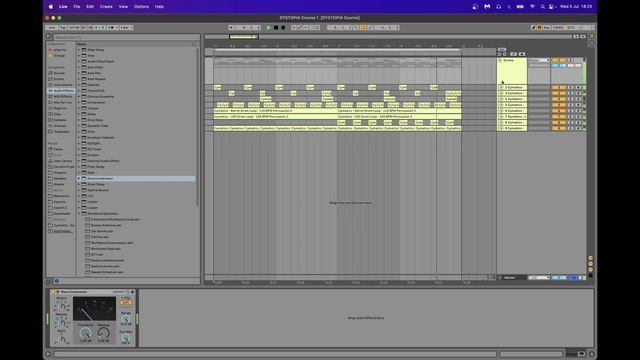Image resolution: width=640 pixels, height=360 pixels.
Task: Fold the Drums group track
Action: click(x=500, y=60)
